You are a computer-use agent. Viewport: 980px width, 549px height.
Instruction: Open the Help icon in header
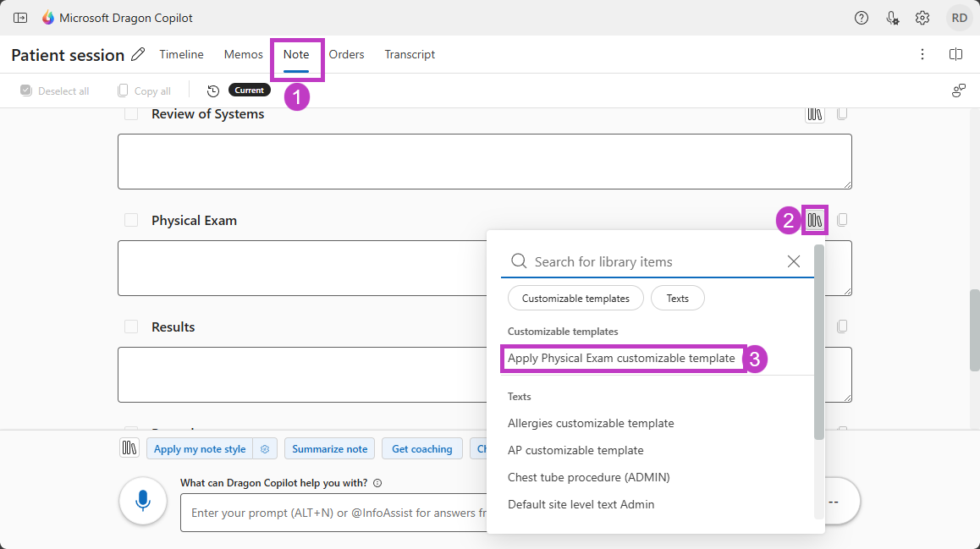pos(862,18)
